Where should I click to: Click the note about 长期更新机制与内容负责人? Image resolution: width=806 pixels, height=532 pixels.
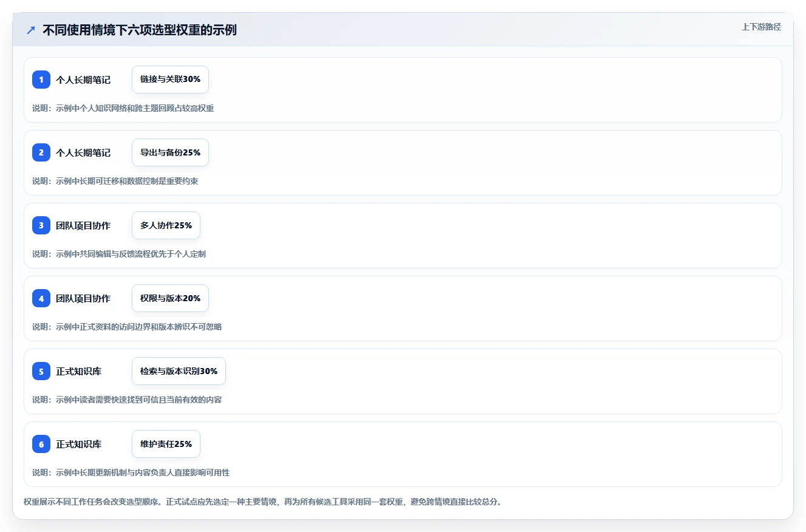131,472
